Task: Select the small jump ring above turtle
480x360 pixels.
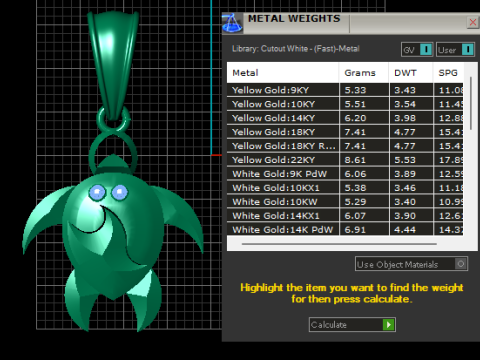Action: (x=113, y=119)
